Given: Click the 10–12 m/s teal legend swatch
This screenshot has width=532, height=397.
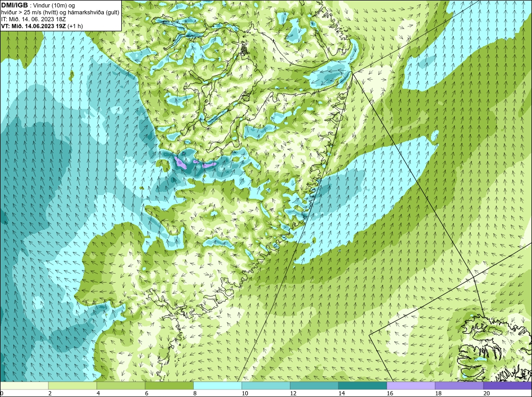Looking at the screenshot, I should pyautogui.click(x=265, y=385).
